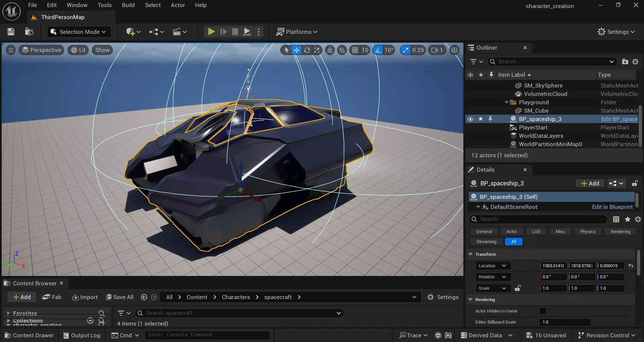Select the Streaming filter in Details
This screenshot has height=342, width=644.
[486, 242]
